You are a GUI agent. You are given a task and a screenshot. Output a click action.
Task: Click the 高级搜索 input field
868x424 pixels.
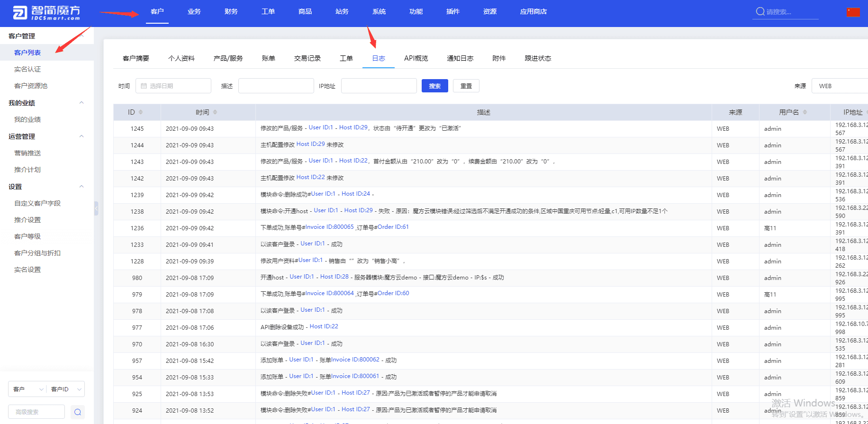coord(36,412)
